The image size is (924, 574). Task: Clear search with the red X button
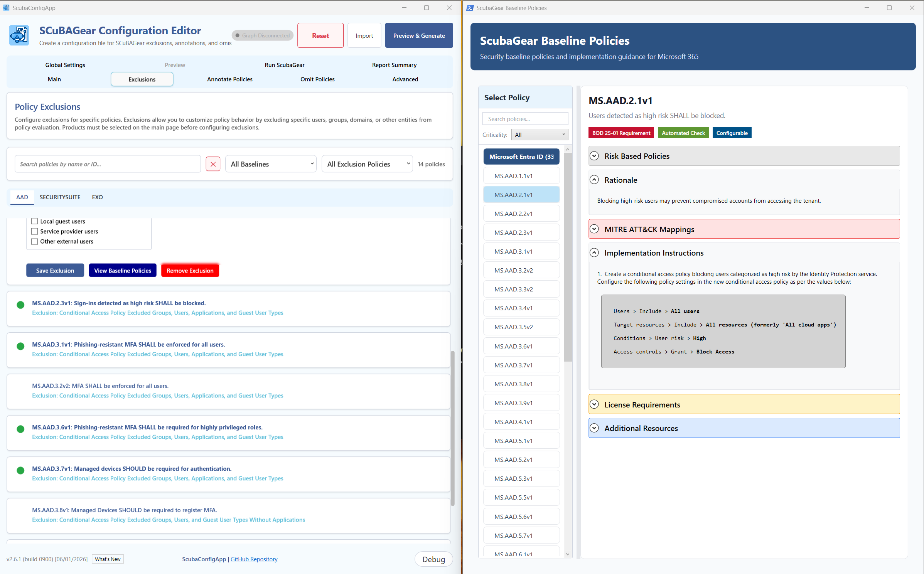(x=213, y=164)
